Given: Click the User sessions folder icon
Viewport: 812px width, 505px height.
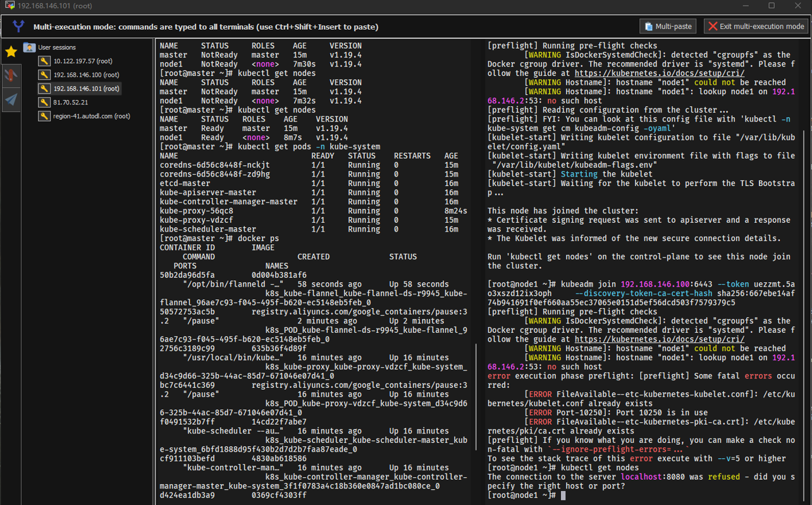Looking at the screenshot, I should tap(29, 47).
